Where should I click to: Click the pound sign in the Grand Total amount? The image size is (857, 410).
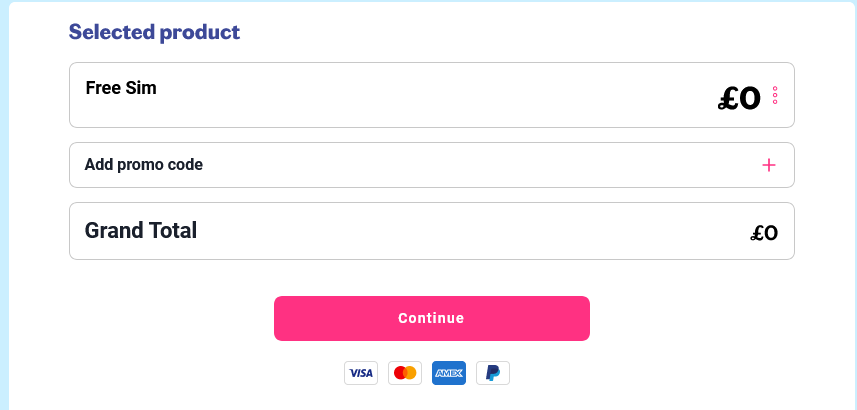coord(757,233)
